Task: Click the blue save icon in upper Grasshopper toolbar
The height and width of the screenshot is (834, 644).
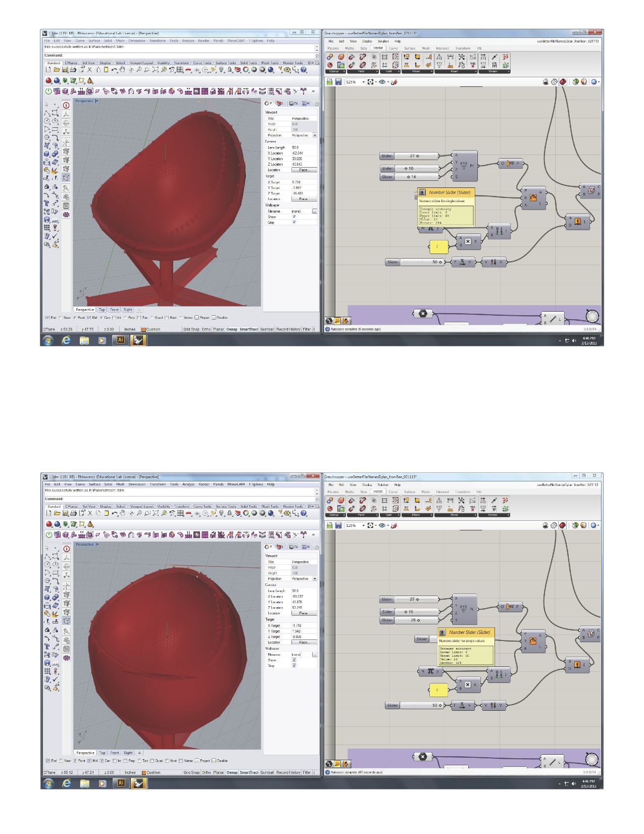Action: [x=338, y=82]
